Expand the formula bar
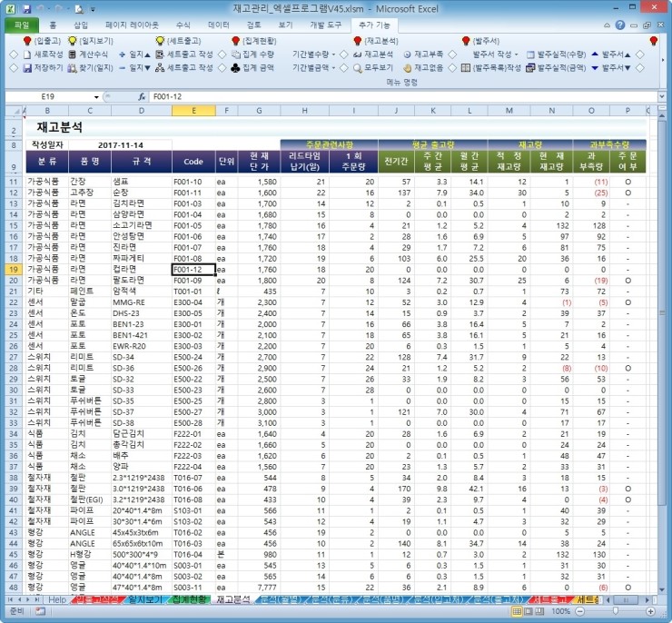Viewport: 672px width, 623px height. [662, 97]
